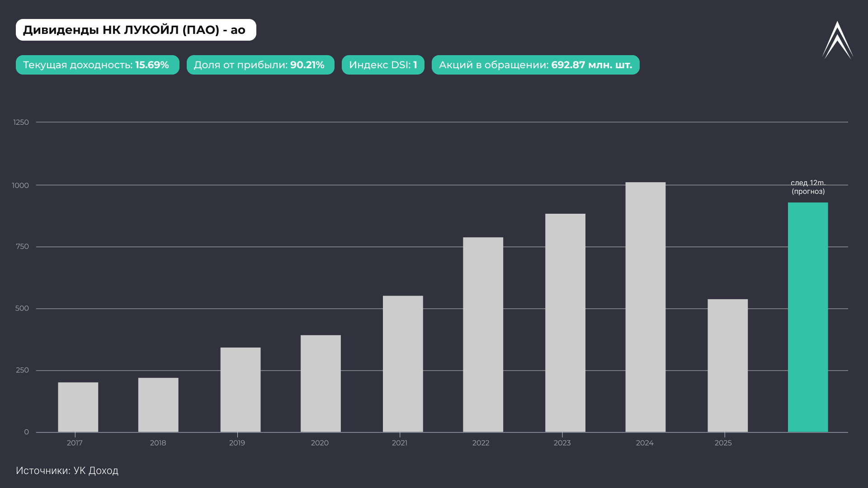868x488 pixels.
Task: Click the 2022 dividend bar
Action: pyautogui.click(x=483, y=334)
